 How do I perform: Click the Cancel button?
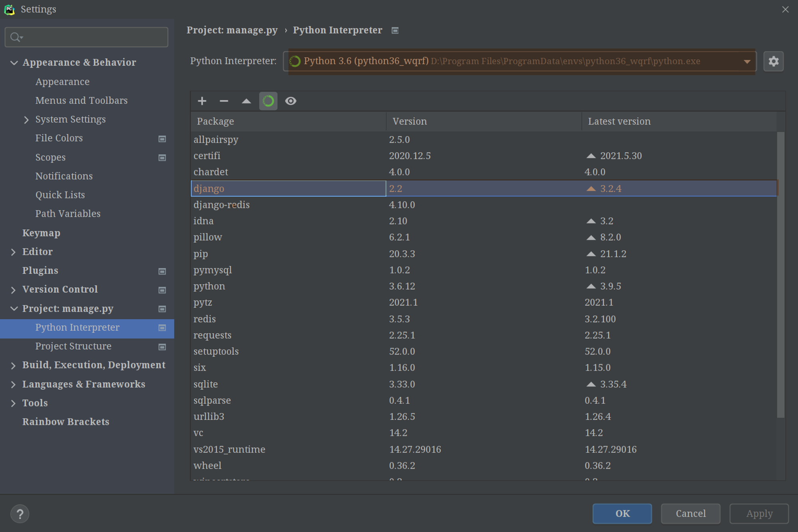[691, 514]
